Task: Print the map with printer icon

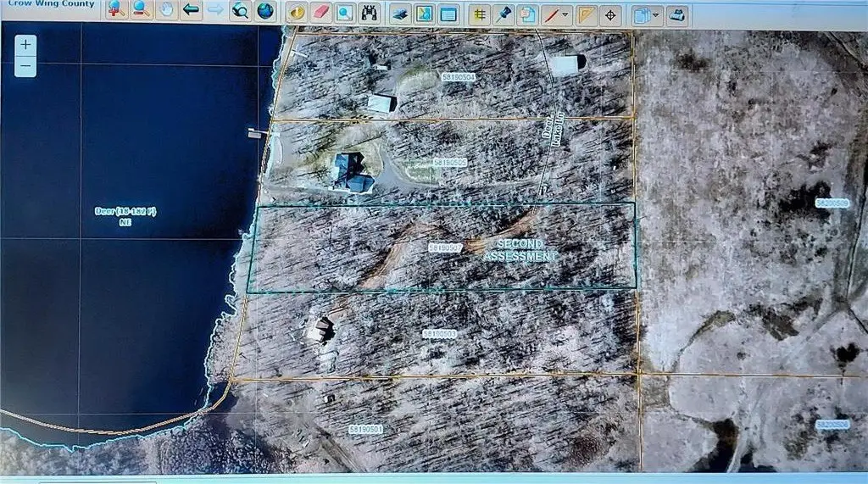Action: pos(678,15)
